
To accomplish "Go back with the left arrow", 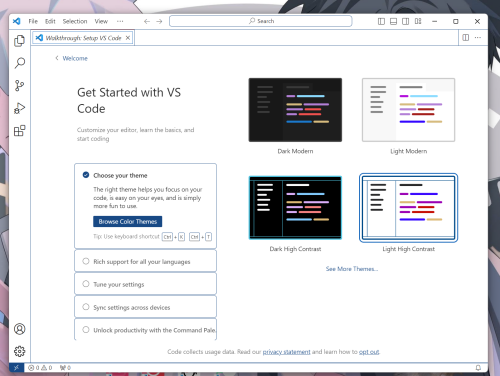I will click(x=147, y=21).
